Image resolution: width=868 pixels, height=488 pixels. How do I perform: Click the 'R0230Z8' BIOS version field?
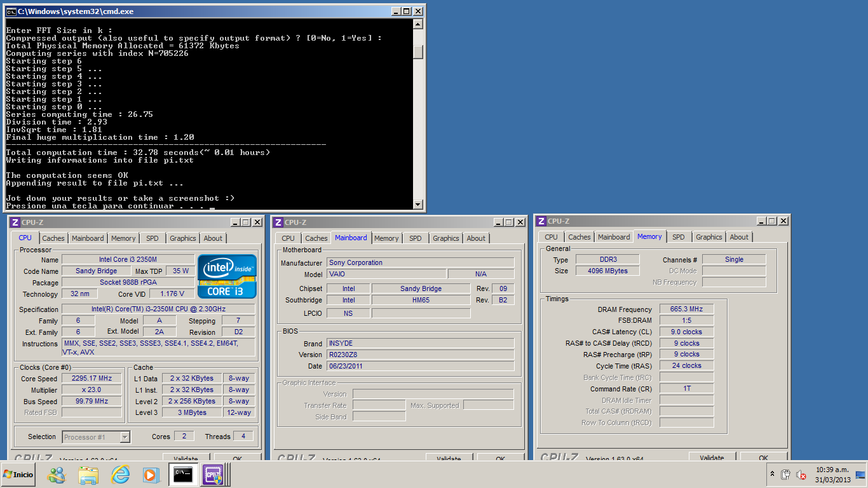tap(420, 355)
